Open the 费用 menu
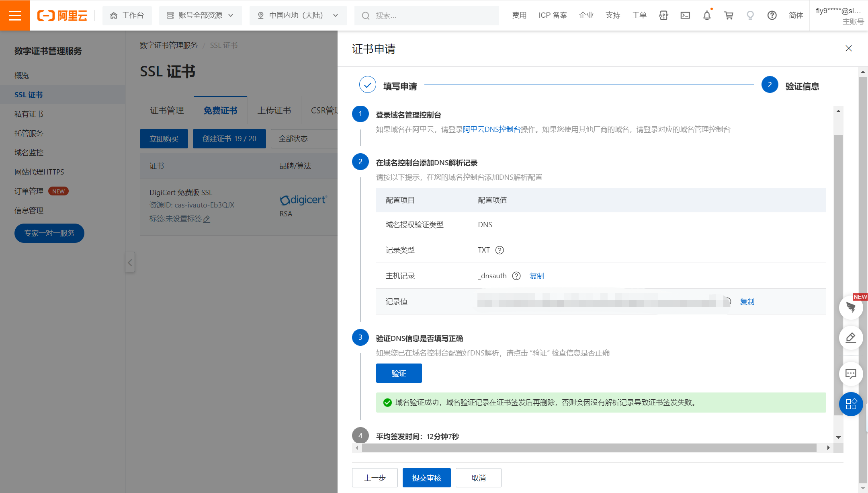 (x=519, y=15)
